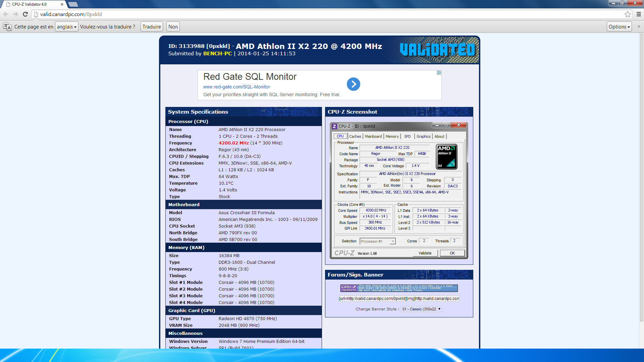Click the Bus Speed 300 MHz field
This screenshot has width=644, height=362.
[376, 223]
